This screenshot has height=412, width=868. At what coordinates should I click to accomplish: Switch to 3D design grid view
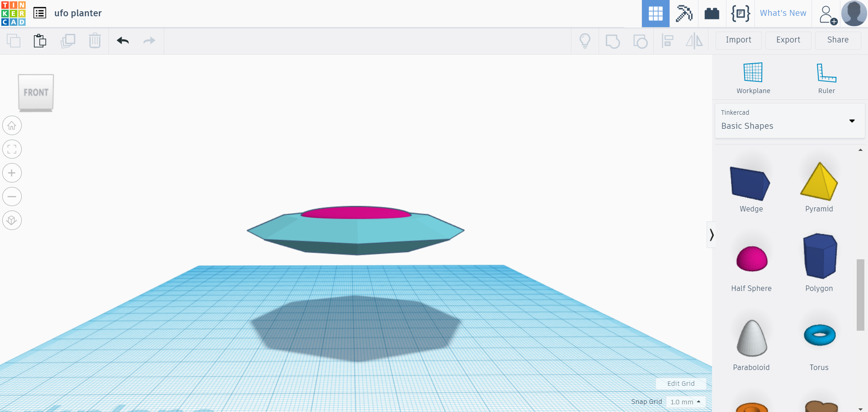[x=656, y=14]
